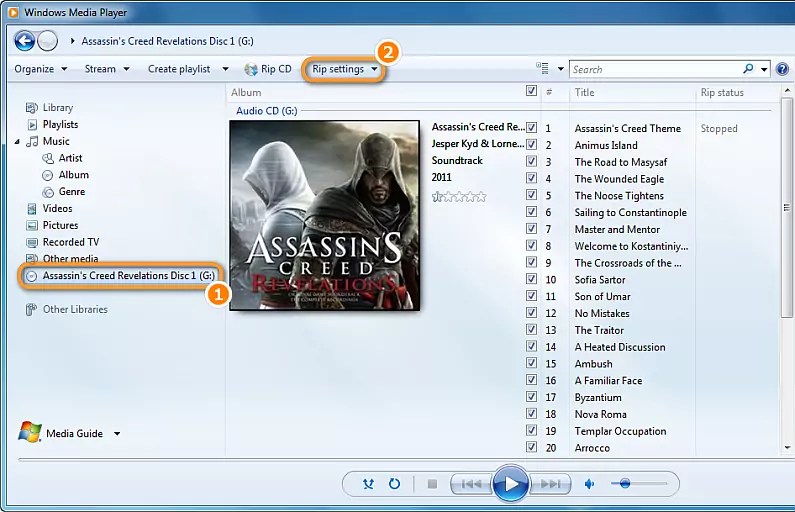
Task: Turn on repeat playback
Action: click(x=394, y=484)
